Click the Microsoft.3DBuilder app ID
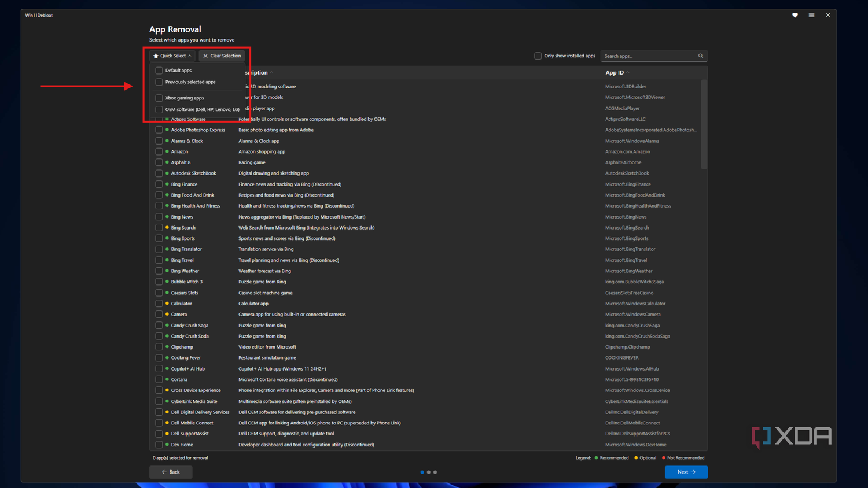 626,87
